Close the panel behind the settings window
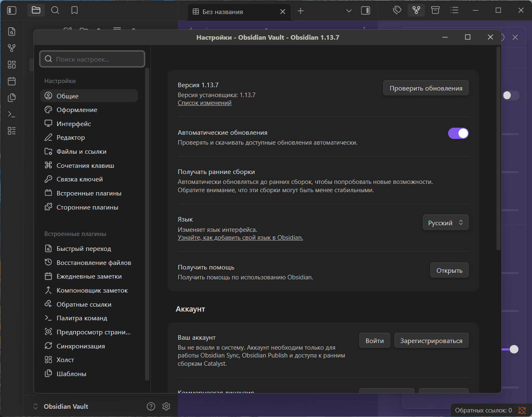 pos(515,37)
